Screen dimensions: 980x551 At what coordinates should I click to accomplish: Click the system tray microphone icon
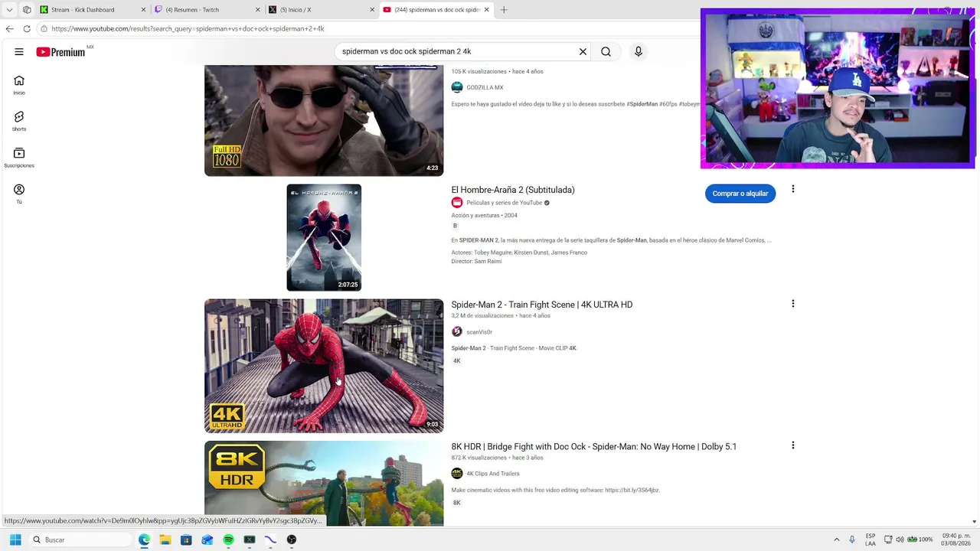click(852, 540)
